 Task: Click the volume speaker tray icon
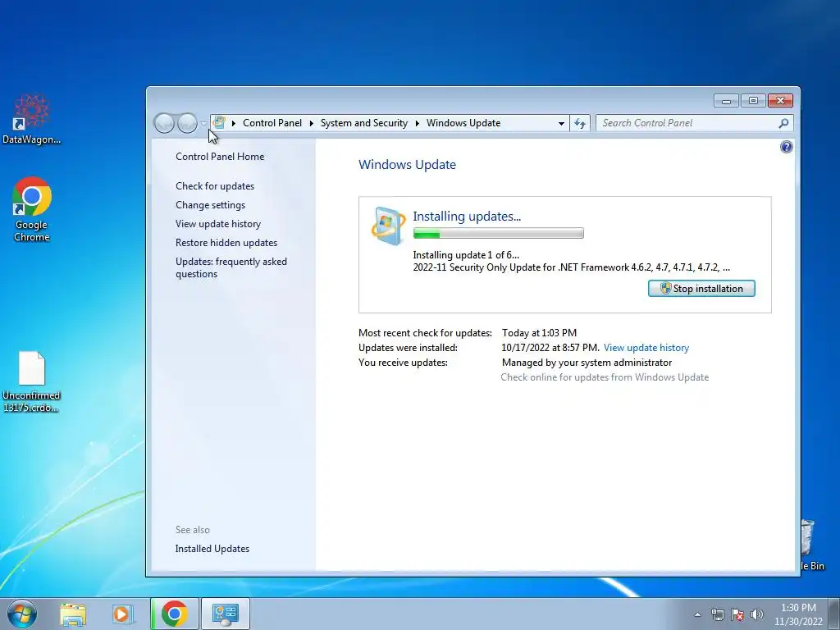click(x=757, y=614)
